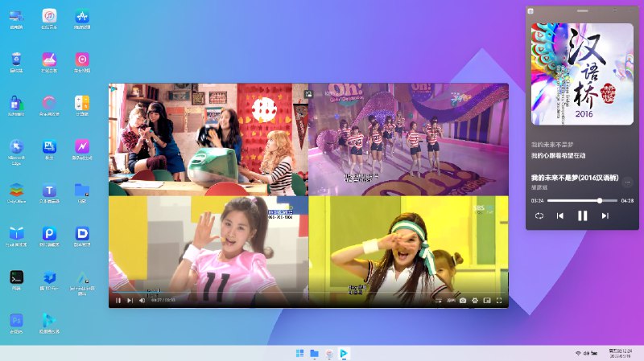Enter fullscreen mode in video player
This screenshot has width=644, height=361.
[x=499, y=301]
